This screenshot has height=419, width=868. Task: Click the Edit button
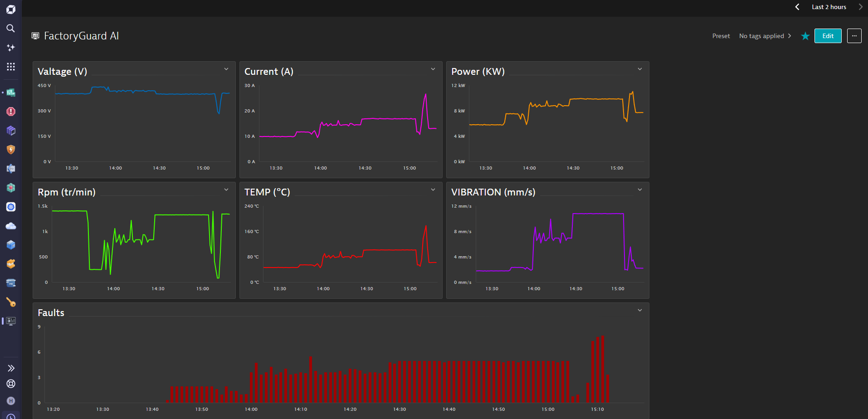[828, 36]
